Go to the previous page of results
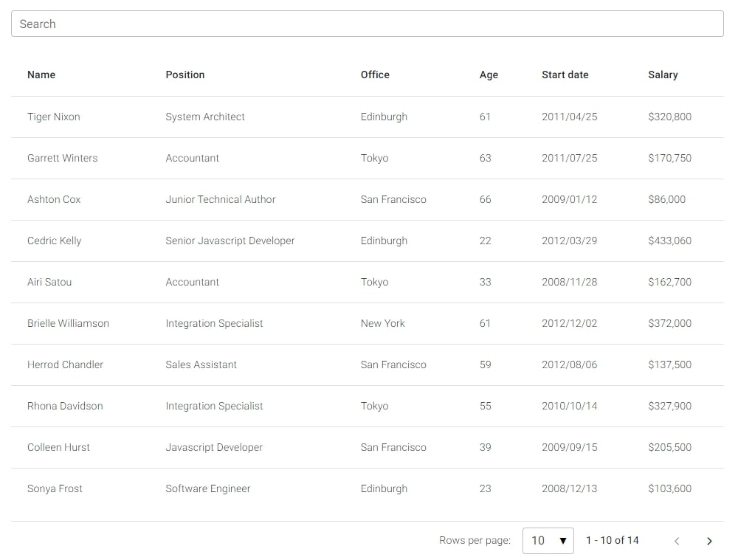This screenshot has height=560, width=738. click(677, 541)
